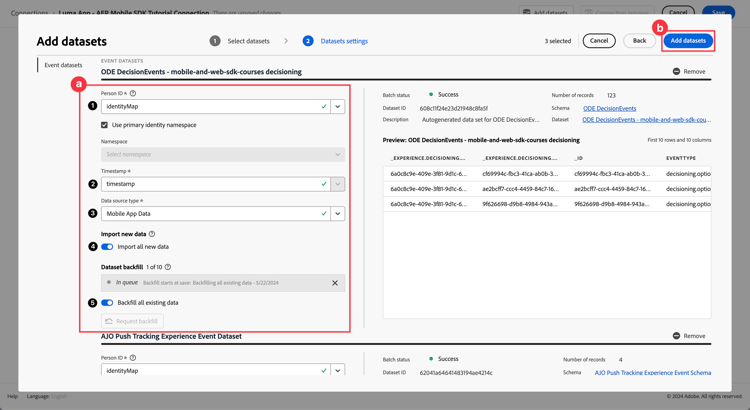Click the Datasets settings step 2 icon
Viewport: 750px width, 410px height.
coord(308,41)
